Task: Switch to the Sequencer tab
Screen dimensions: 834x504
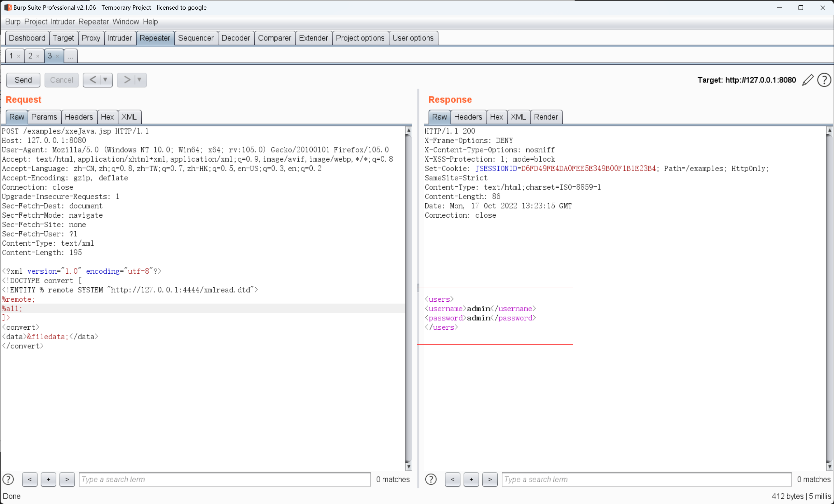Action: [x=196, y=38]
